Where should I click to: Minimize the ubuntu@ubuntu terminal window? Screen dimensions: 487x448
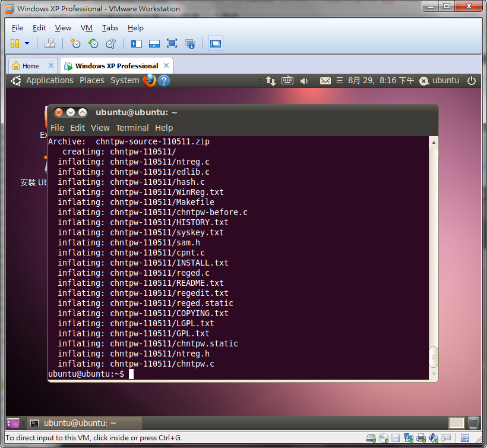point(71,112)
